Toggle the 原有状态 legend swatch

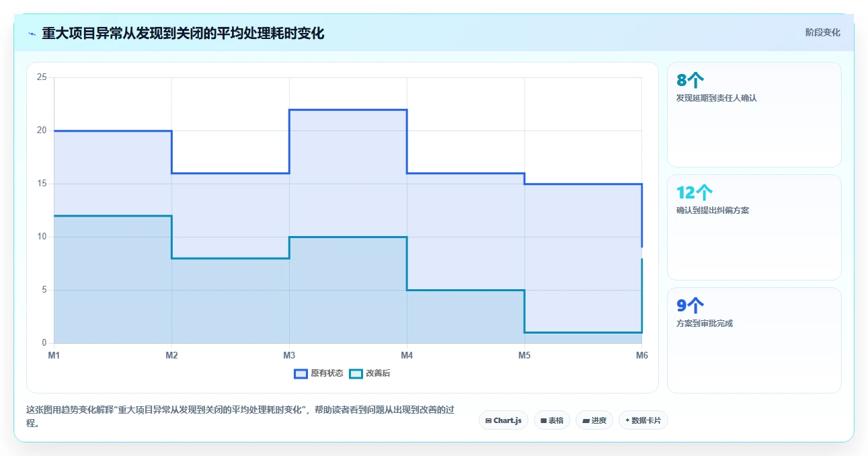301,373
